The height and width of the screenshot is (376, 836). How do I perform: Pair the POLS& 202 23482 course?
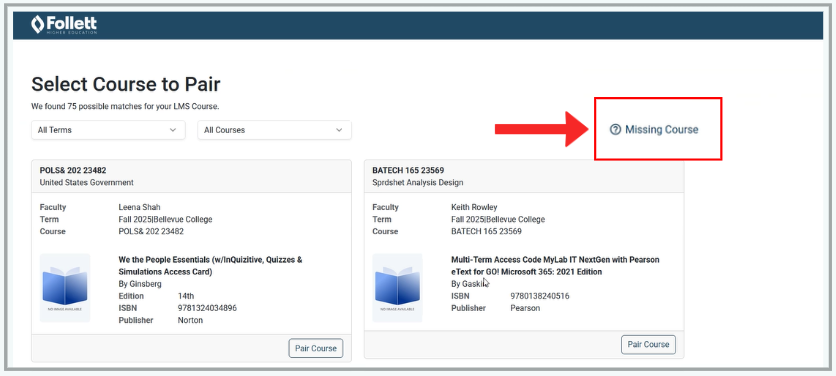316,348
